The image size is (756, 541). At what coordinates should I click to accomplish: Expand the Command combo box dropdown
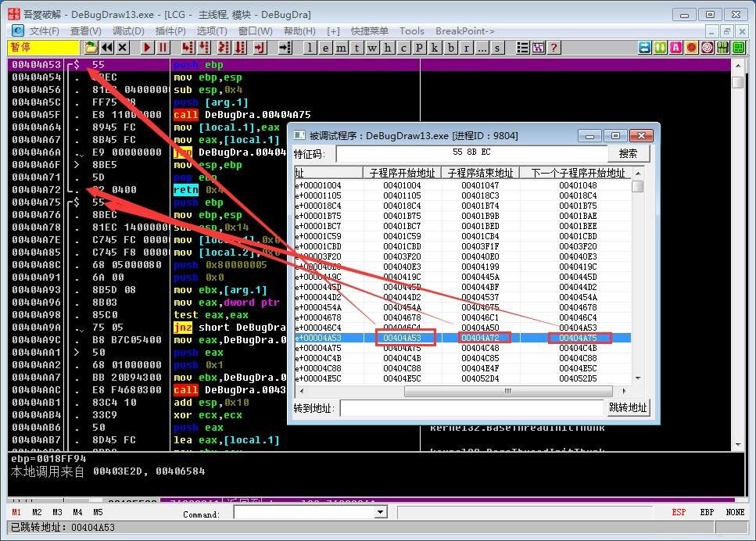[x=381, y=512]
